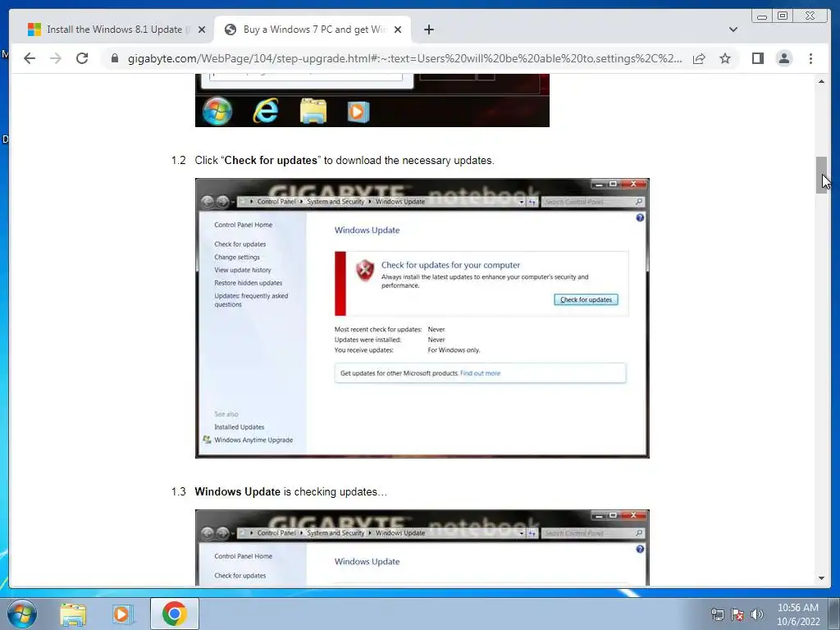Open the Action Center flag icon
The width and height of the screenshot is (840, 630).
(x=737, y=614)
